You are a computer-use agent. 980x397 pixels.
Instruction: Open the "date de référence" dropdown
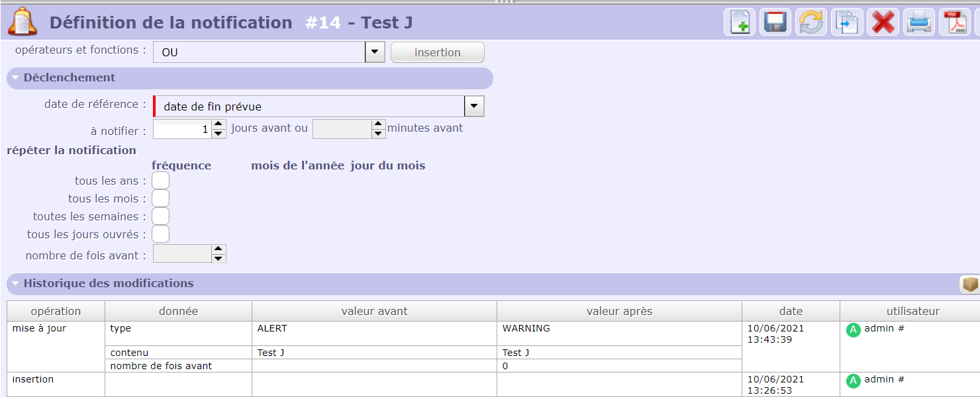[474, 107]
